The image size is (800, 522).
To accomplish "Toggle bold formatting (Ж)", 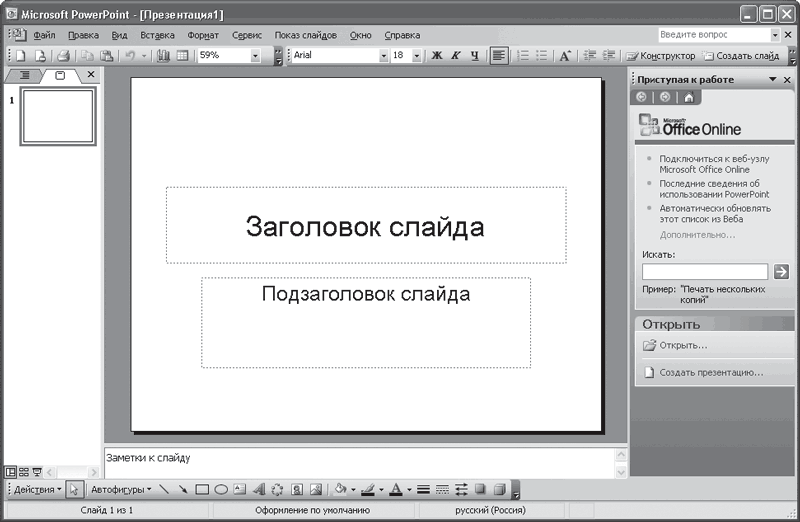I will click(437, 56).
